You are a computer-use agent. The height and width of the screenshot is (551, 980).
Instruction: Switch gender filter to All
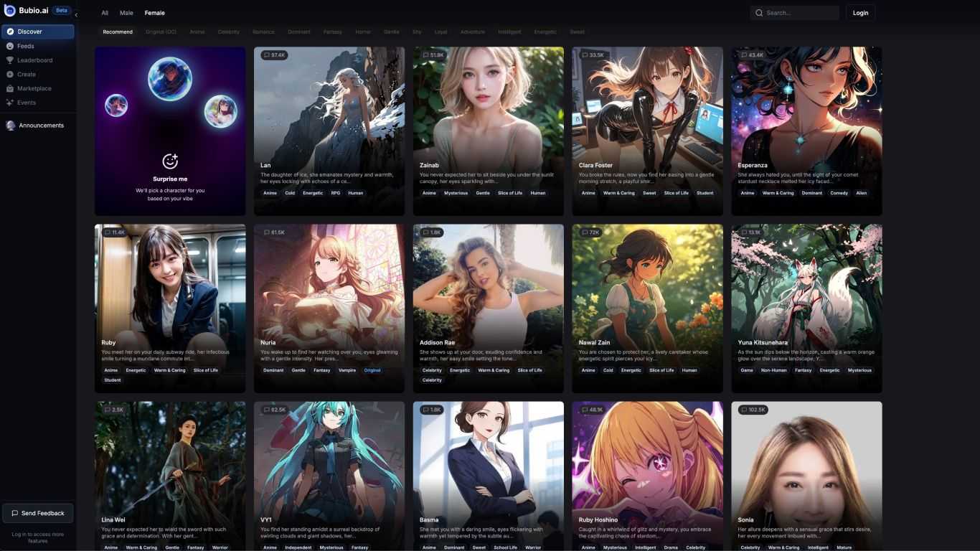(105, 13)
